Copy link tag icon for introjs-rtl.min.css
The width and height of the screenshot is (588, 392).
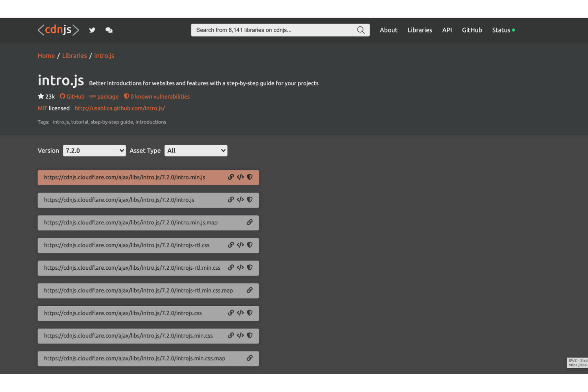coord(240,268)
